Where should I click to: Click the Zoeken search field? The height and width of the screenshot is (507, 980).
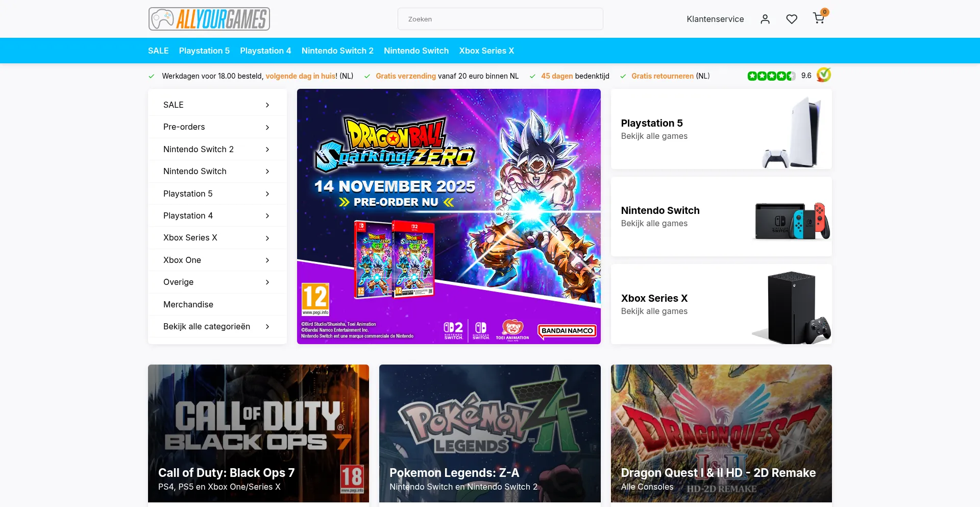click(500, 19)
